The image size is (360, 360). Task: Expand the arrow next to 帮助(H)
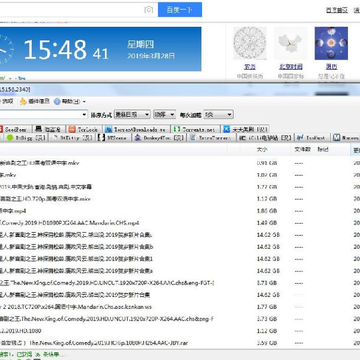pos(84,102)
